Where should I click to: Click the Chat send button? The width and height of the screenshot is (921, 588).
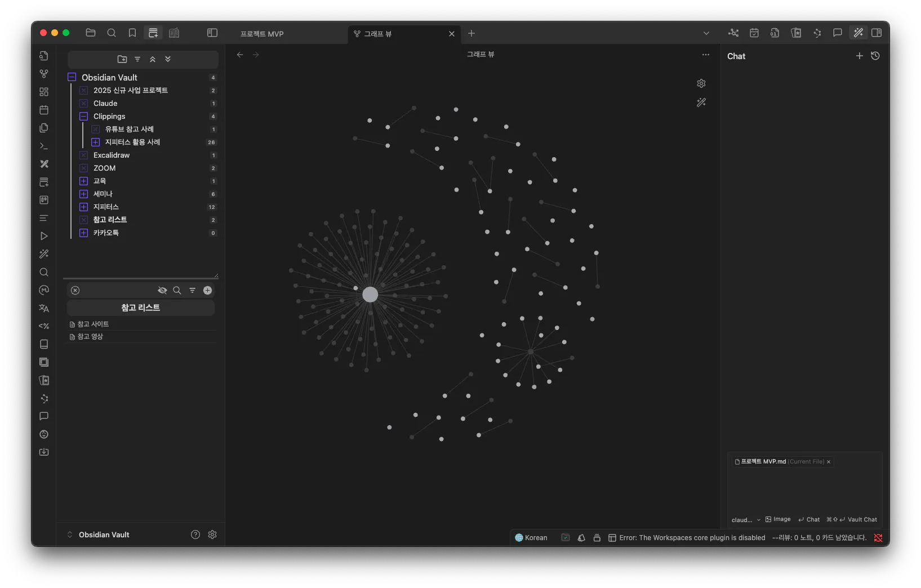pos(809,519)
